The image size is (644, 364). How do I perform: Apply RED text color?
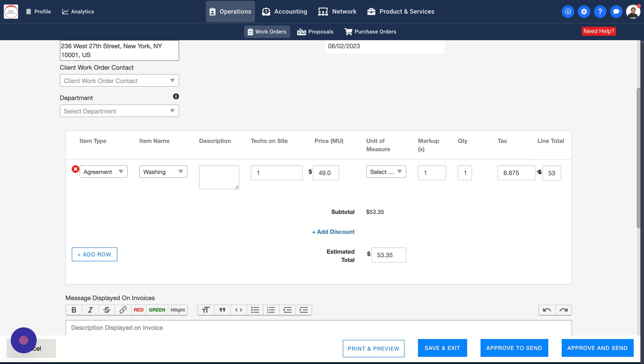tap(138, 310)
